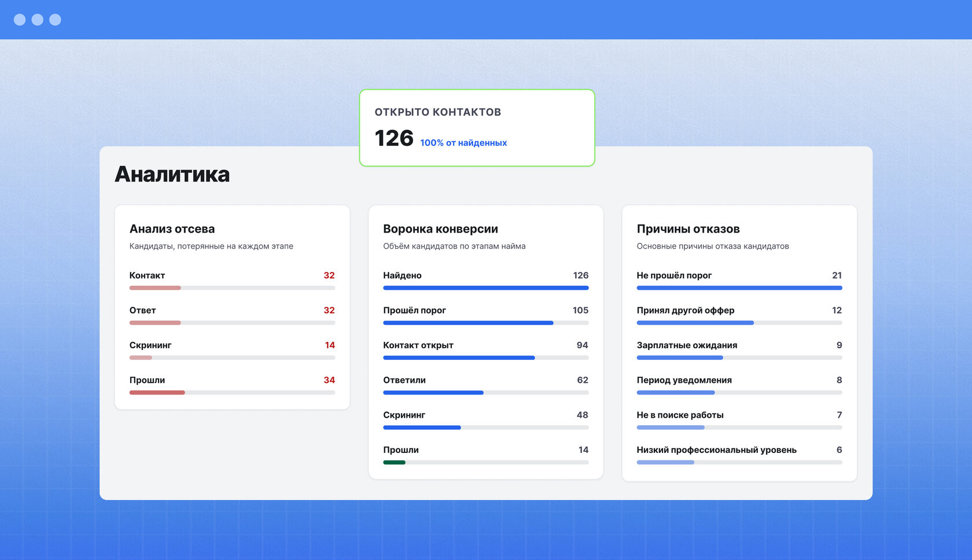
Task: Click the value 62 in the funnel
Action: pos(583,380)
